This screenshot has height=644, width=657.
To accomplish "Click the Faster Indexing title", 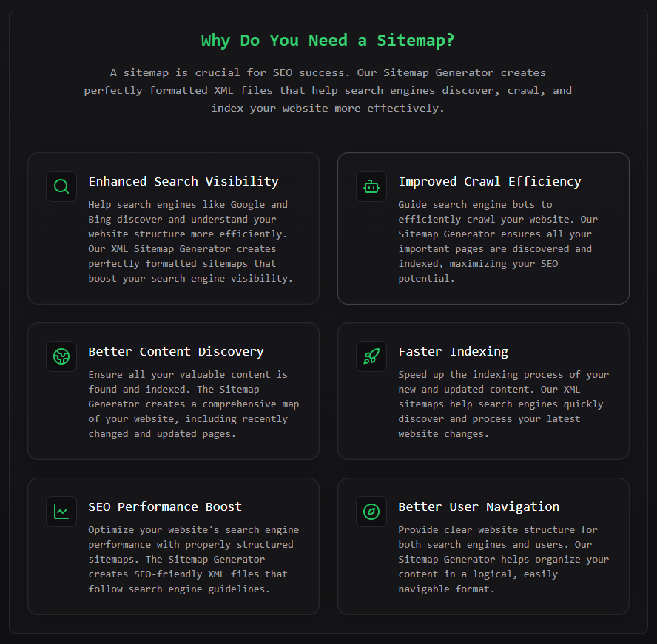I will coord(453,351).
